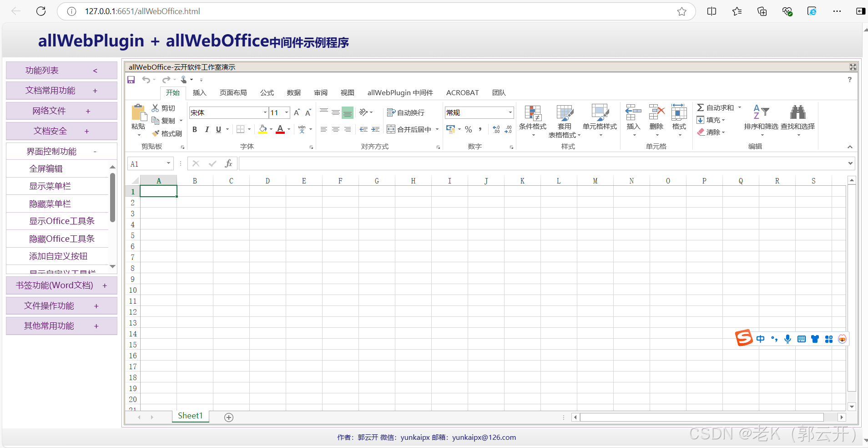
Task: Open the font size dropdown
Action: coord(287,112)
